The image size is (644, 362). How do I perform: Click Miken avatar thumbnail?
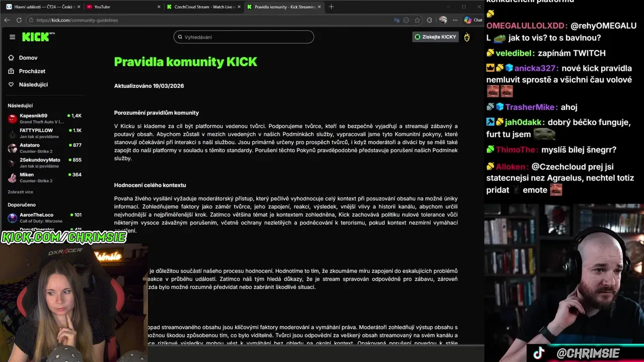[12, 178]
